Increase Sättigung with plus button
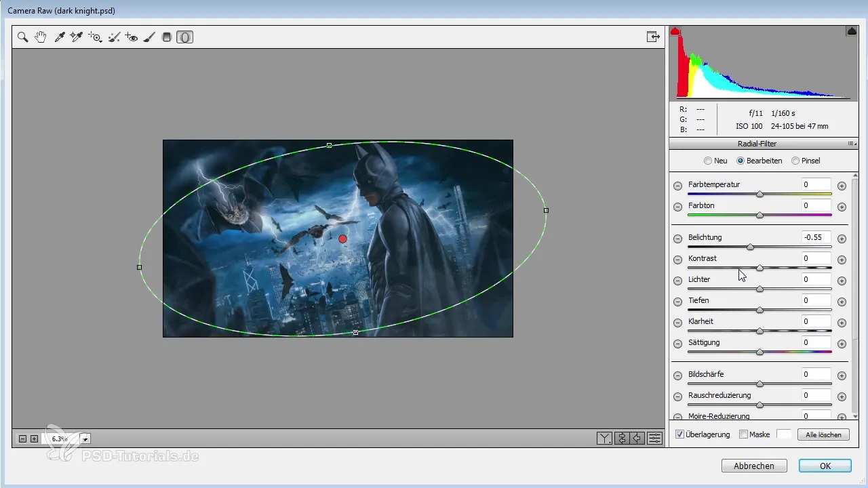This screenshot has height=488, width=868. (842, 344)
